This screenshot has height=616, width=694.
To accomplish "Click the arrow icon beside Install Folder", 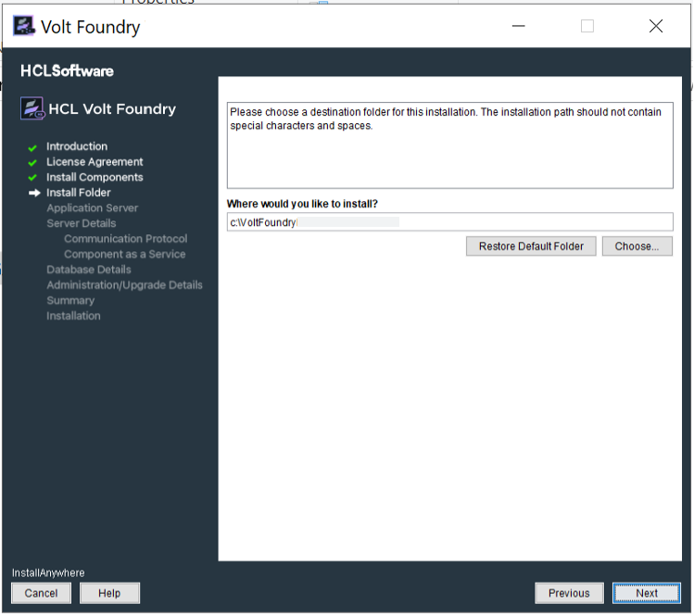I will pyautogui.click(x=34, y=193).
